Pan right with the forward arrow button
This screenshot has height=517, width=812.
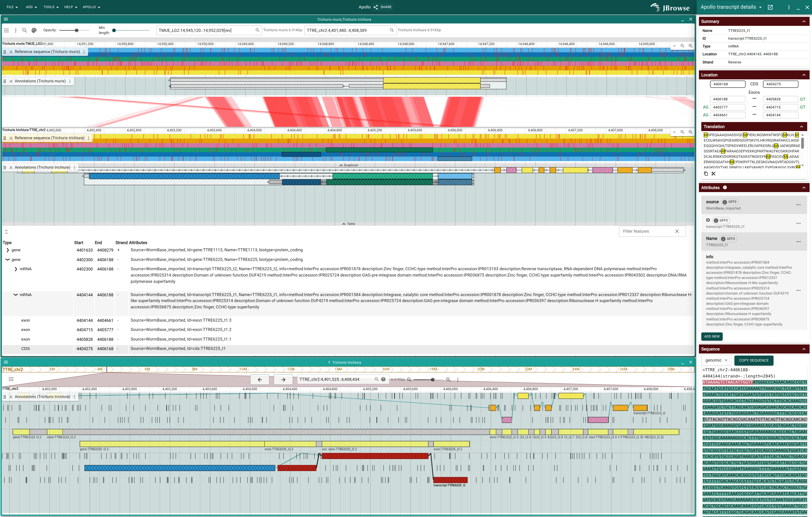[x=283, y=379]
